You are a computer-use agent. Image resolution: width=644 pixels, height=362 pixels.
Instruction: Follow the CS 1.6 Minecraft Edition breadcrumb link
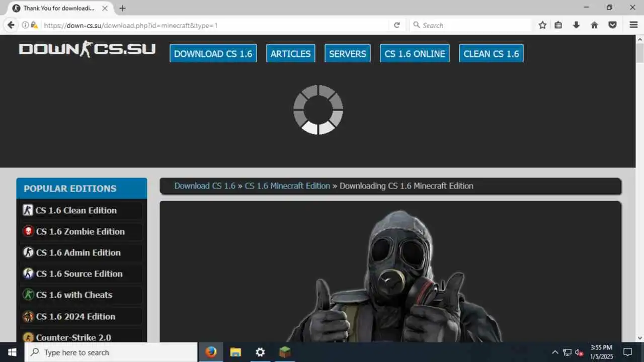click(287, 186)
